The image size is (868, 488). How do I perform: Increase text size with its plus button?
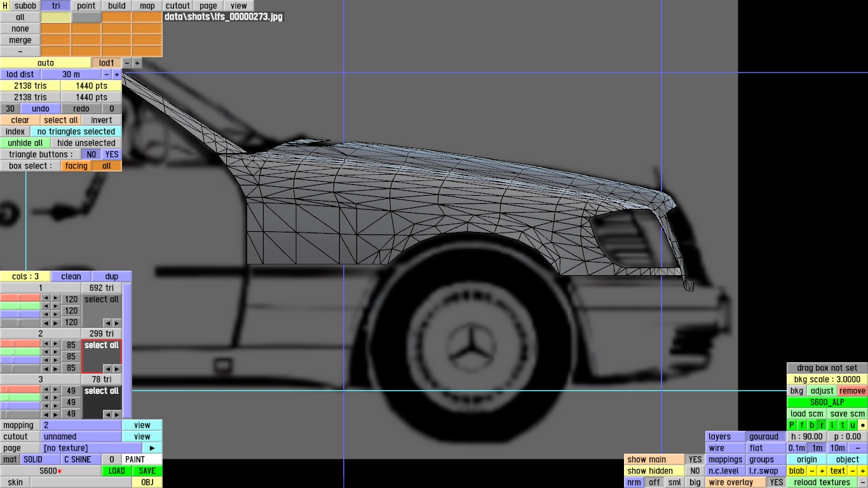tap(863, 471)
